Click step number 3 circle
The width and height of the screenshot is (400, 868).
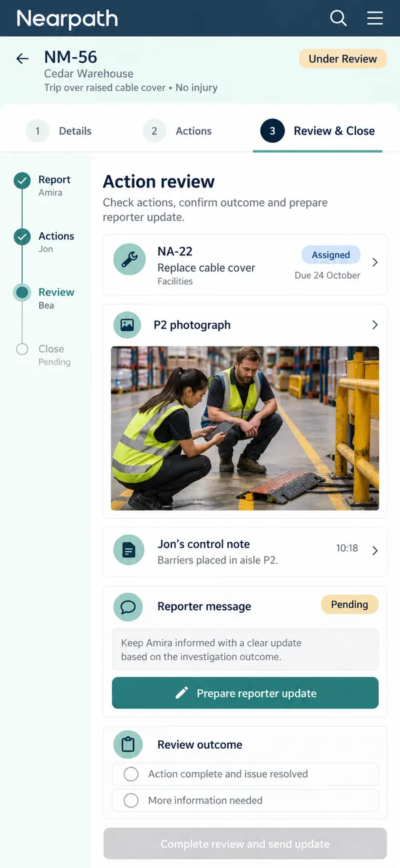pos(272,131)
